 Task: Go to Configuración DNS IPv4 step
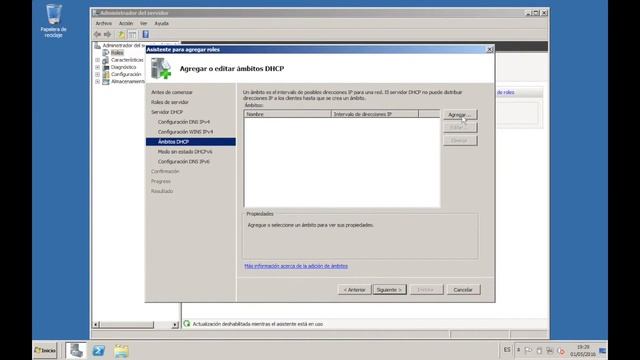coord(184,122)
